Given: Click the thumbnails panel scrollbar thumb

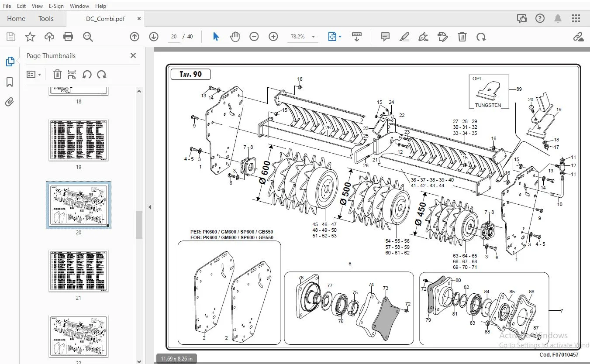Looking at the screenshot, I should tap(139, 225).
